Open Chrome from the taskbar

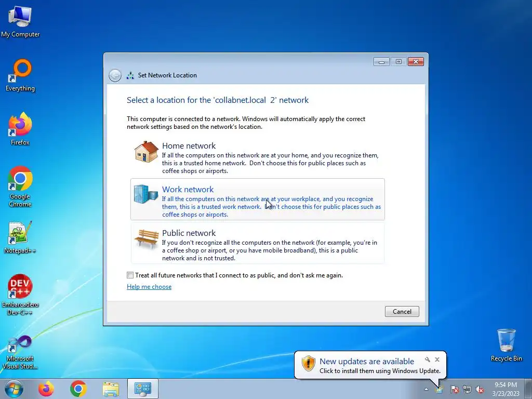(78, 389)
